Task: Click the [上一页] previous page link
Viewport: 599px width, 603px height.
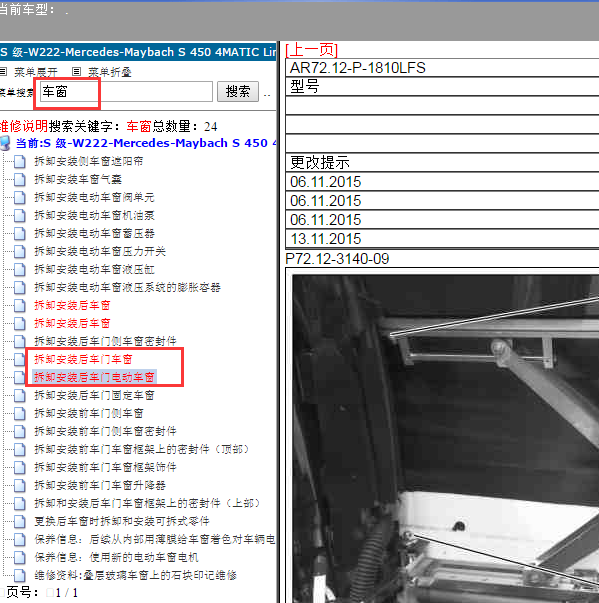Action: (x=311, y=50)
